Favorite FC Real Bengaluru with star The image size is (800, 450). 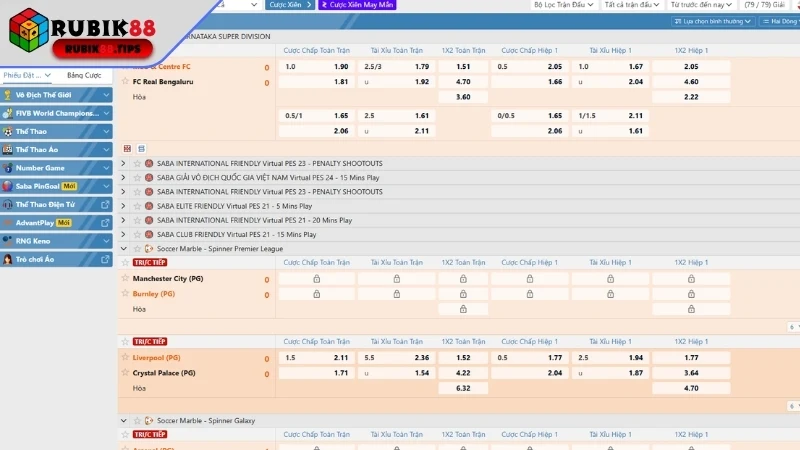125,82
